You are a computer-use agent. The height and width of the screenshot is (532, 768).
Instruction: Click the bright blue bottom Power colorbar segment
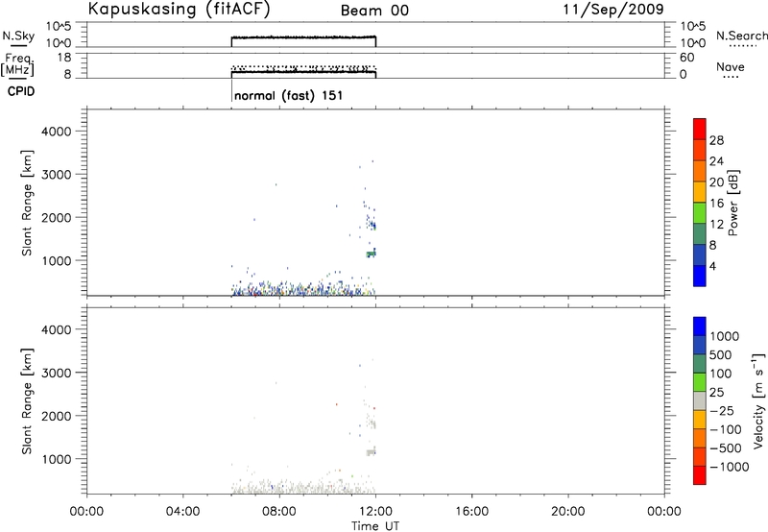(700, 276)
